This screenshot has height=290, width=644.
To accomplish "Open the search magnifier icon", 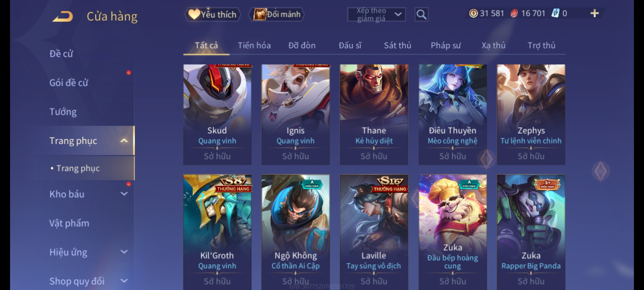I will tap(421, 15).
